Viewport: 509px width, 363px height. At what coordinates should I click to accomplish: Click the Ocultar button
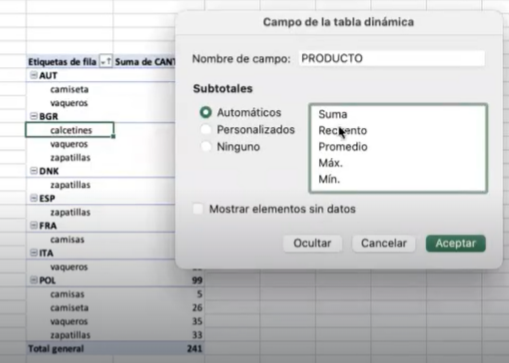(x=312, y=243)
